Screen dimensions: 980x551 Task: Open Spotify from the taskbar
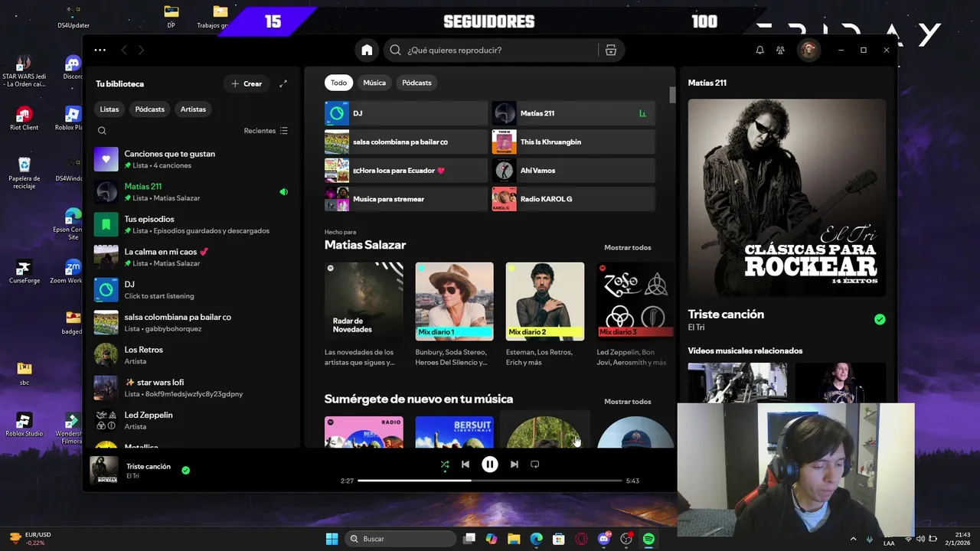pyautogui.click(x=648, y=539)
